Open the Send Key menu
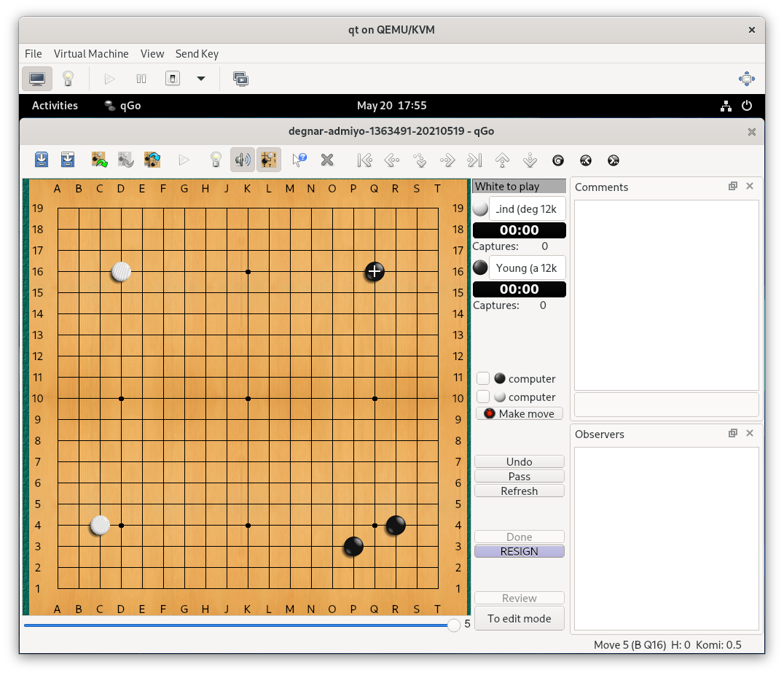The width and height of the screenshot is (784, 675). (x=197, y=54)
